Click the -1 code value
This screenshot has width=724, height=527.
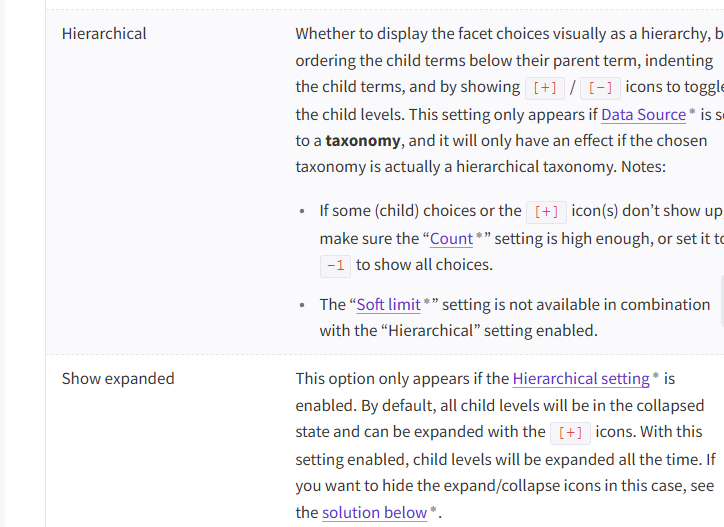point(335,265)
